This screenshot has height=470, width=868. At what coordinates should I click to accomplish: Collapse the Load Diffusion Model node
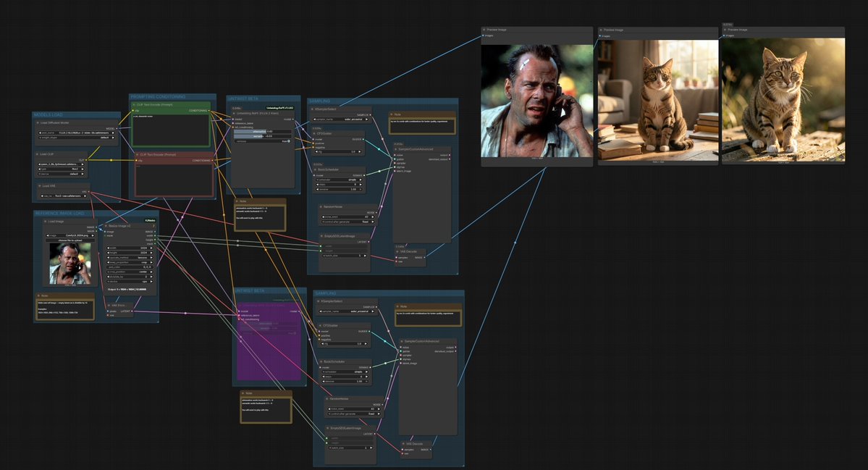(38, 123)
